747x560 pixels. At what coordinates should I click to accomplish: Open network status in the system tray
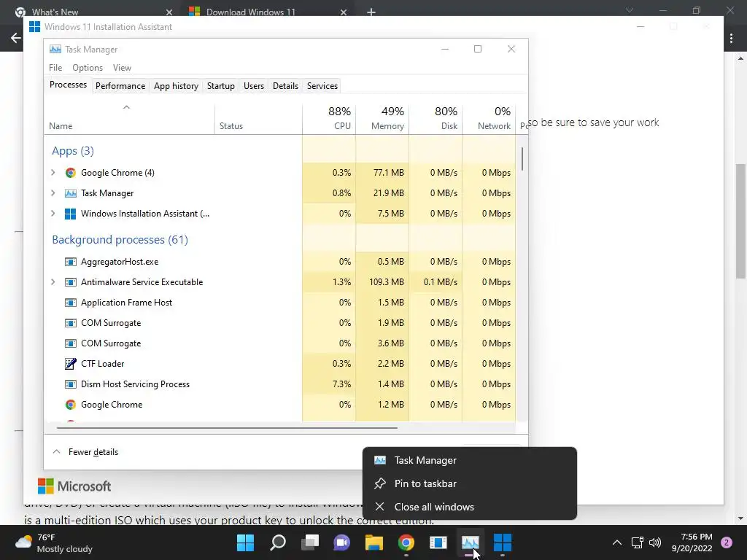638,542
